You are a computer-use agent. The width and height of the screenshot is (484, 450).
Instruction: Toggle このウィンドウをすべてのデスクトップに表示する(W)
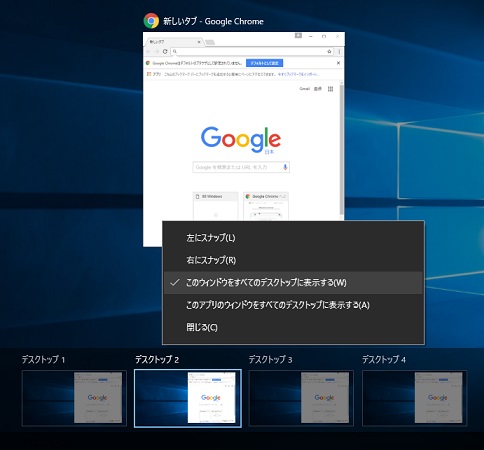(x=293, y=283)
